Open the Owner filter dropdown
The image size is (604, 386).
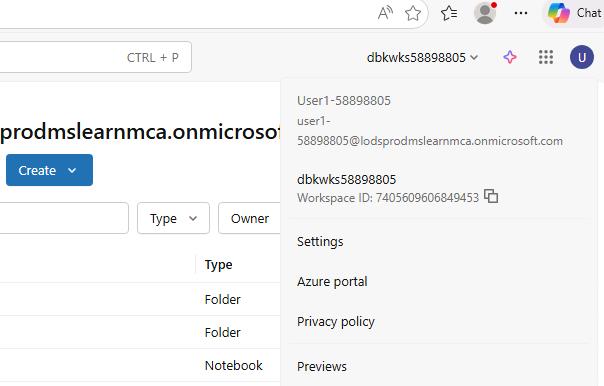pyautogui.click(x=250, y=218)
